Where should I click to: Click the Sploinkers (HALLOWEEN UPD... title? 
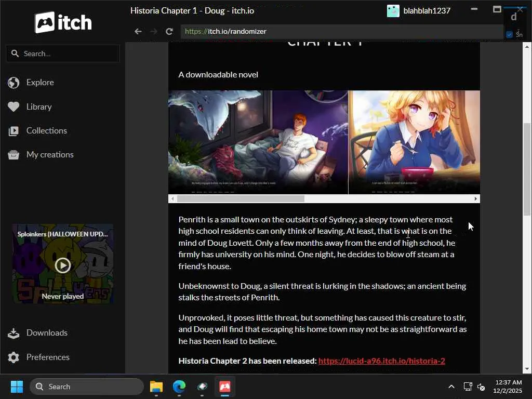[63, 234]
